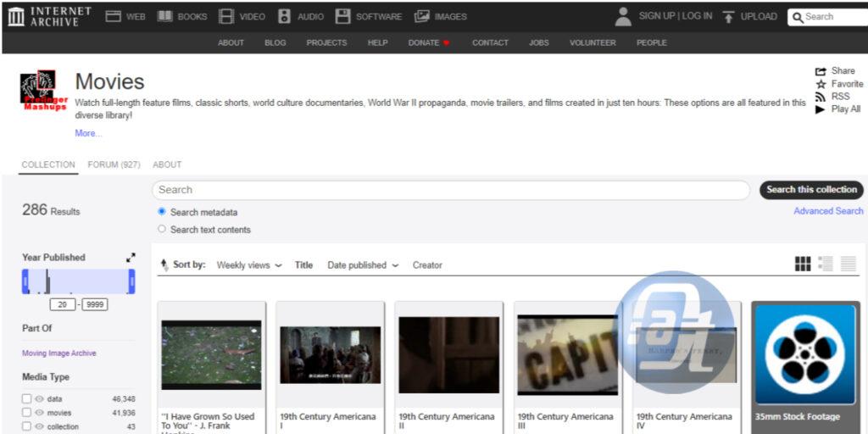Open ABOUT in the top navigation

231,42
